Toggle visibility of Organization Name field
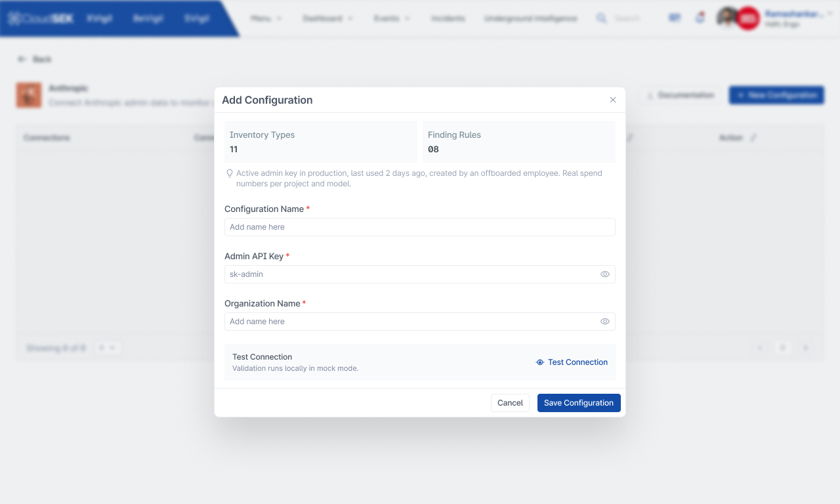Viewport: 840px width, 504px height. (x=605, y=322)
